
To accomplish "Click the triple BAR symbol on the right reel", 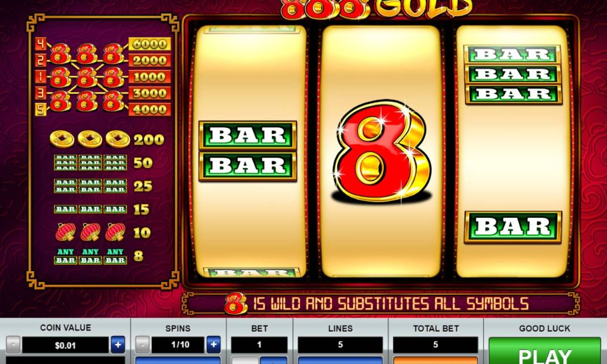I will click(x=513, y=74).
